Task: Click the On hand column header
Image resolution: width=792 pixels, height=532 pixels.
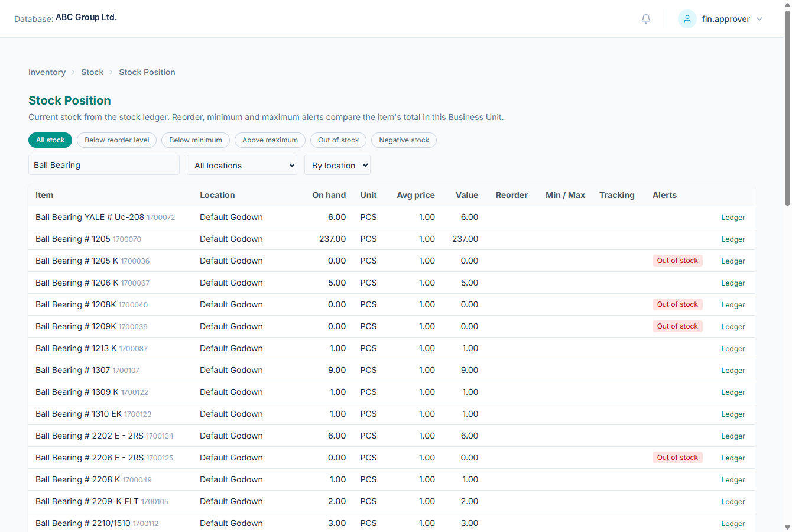Action: tap(329, 195)
